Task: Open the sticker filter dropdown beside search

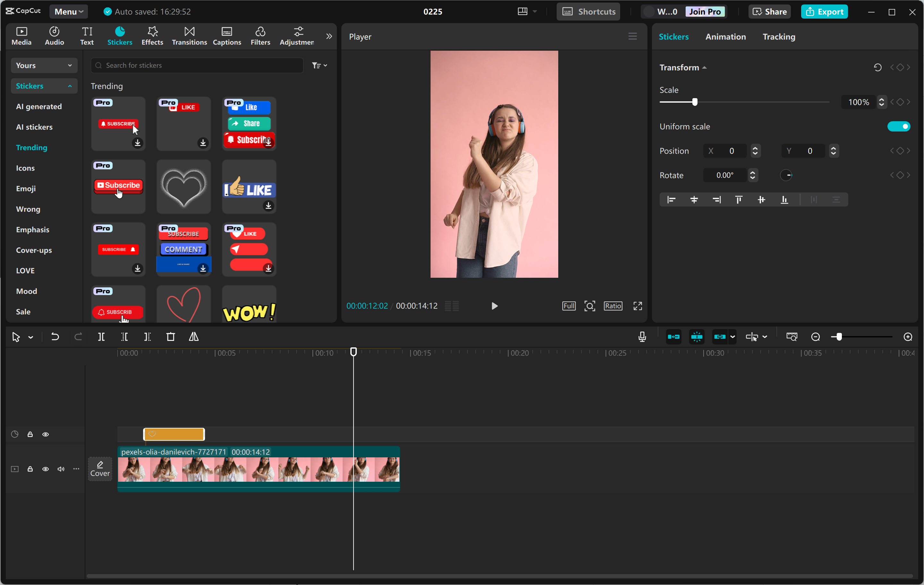Action: (319, 65)
